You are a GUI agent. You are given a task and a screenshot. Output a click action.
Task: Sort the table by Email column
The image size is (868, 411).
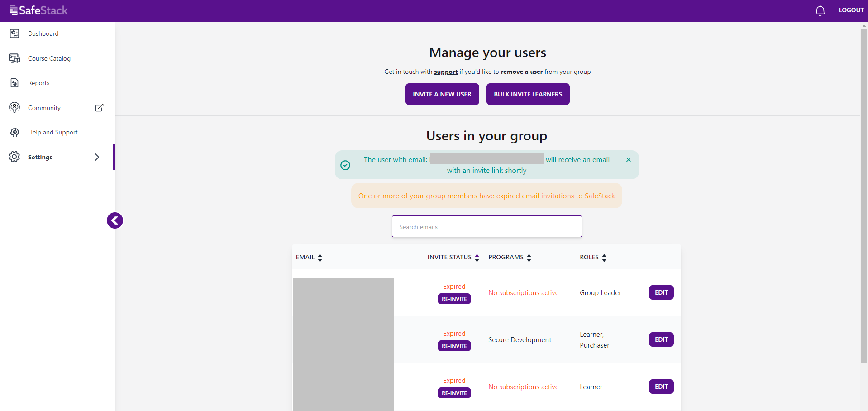[320, 258]
